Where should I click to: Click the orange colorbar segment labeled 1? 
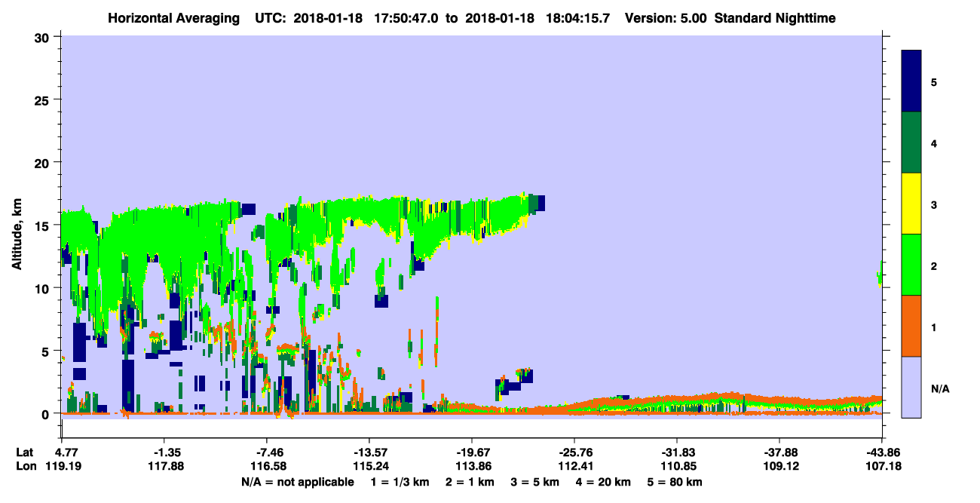pos(911,326)
